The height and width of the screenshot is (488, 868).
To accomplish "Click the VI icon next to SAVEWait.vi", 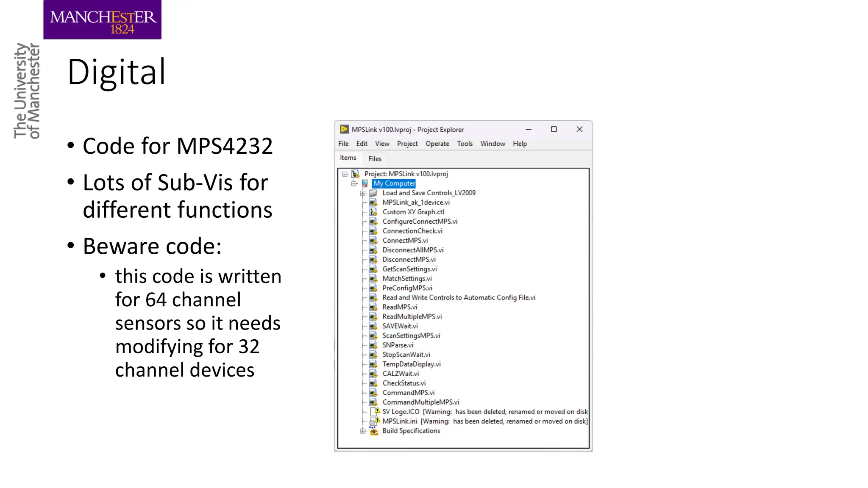I will click(373, 326).
